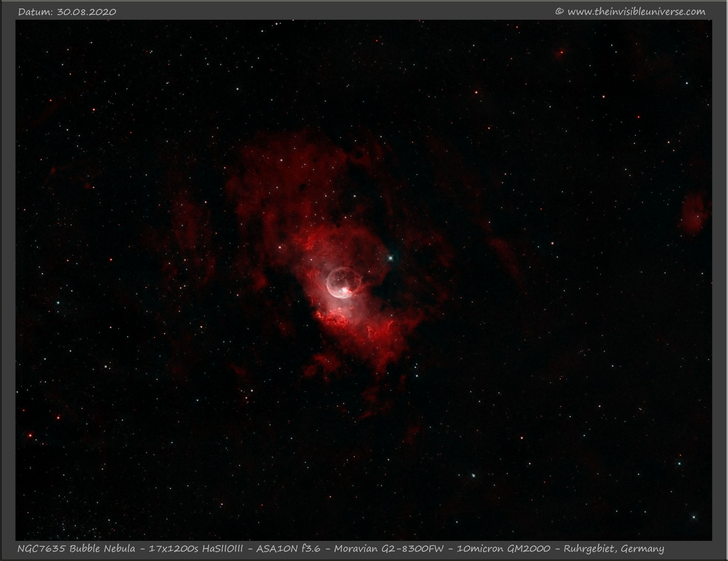Viewport: 728px width, 561px height.
Task: Click the cyan star in the bottom right corner
Action: click(x=694, y=517)
